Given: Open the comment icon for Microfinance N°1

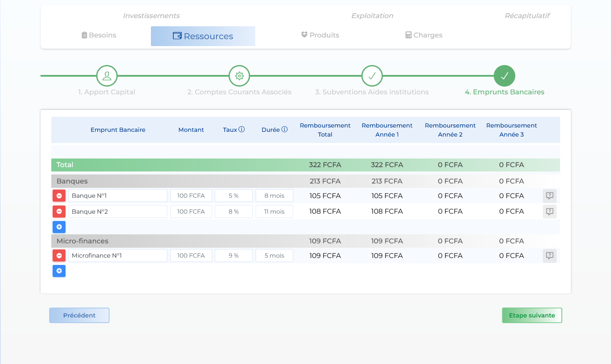Looking at the screenshot, I should [549, 255].
